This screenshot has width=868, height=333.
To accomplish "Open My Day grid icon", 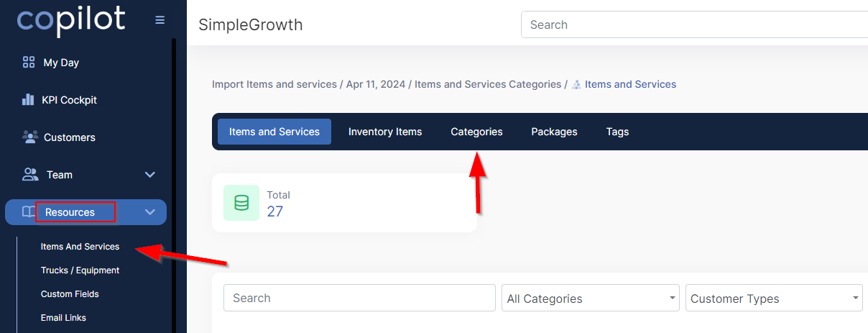I will pos(29,63).
